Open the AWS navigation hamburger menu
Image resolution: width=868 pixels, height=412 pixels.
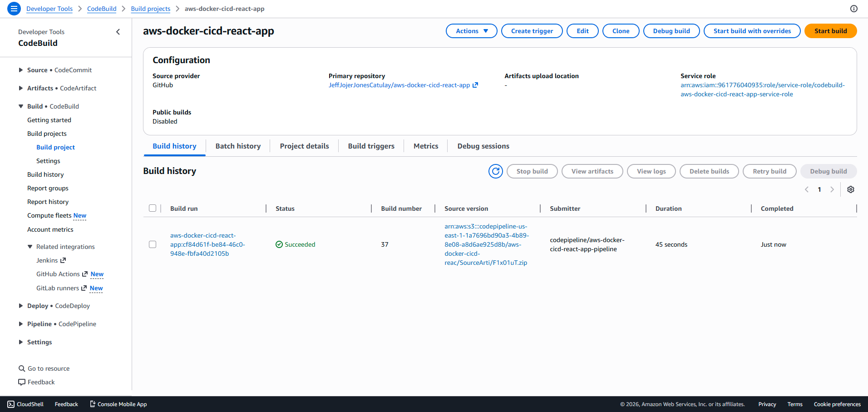pyautogui.click(x=14, y=9)
